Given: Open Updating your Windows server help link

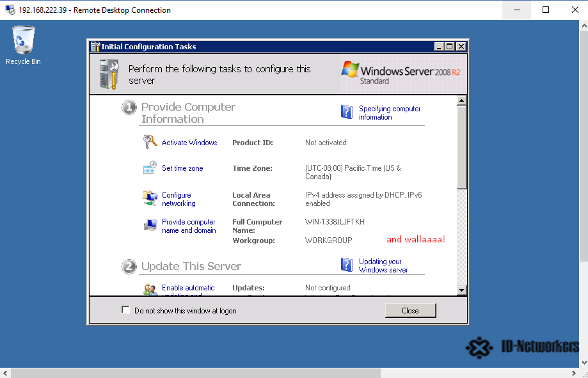Looking at the screenshot, I should pos(383,265).
